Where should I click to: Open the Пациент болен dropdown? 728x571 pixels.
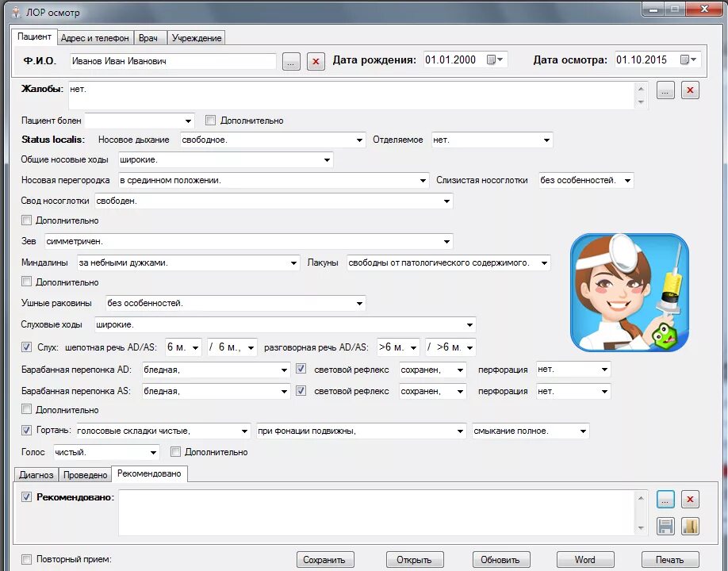tap(188, 121)
